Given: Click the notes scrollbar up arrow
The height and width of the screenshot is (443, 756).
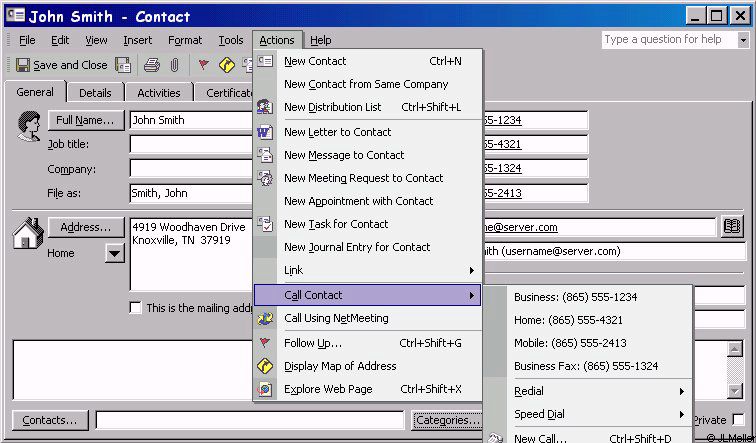Looking at the screenshot, I should [x=734, y=349].
